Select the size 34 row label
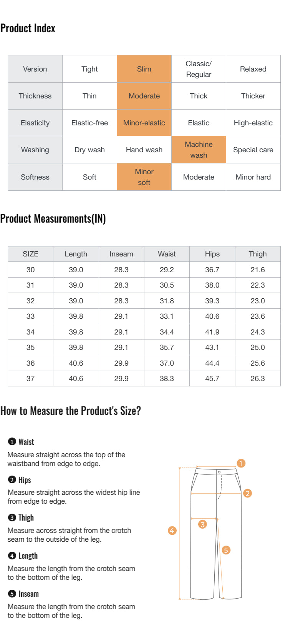 (30, 332)
